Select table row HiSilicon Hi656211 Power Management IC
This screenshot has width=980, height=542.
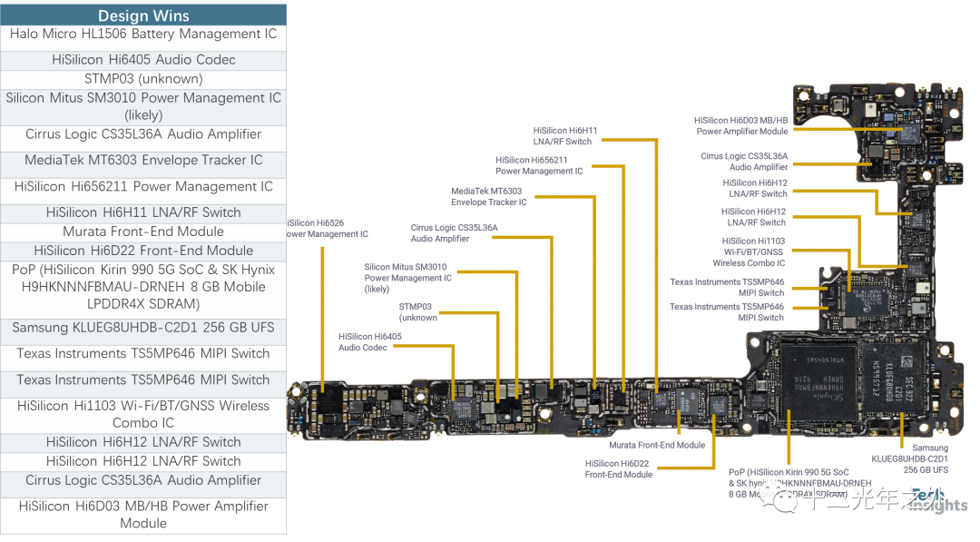(143, 191)
